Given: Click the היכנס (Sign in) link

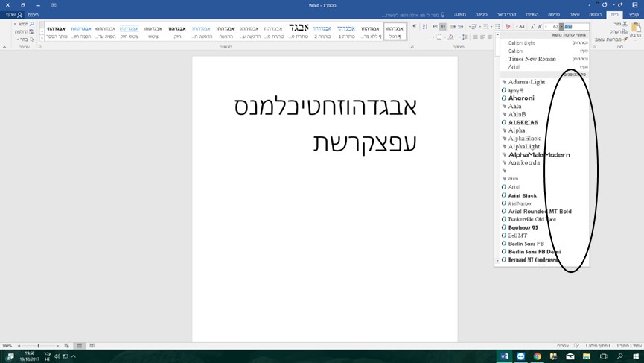Looking at the screenshot, I should point(33,15).
